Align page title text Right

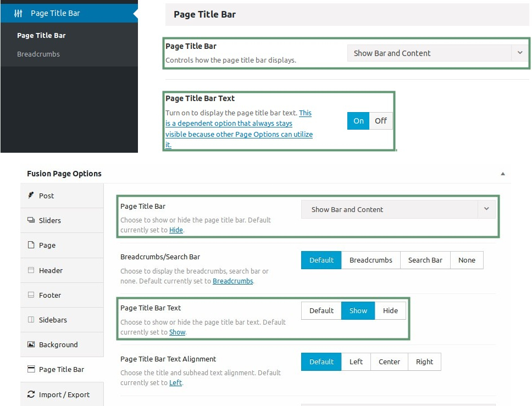click(x=424, y=362)
